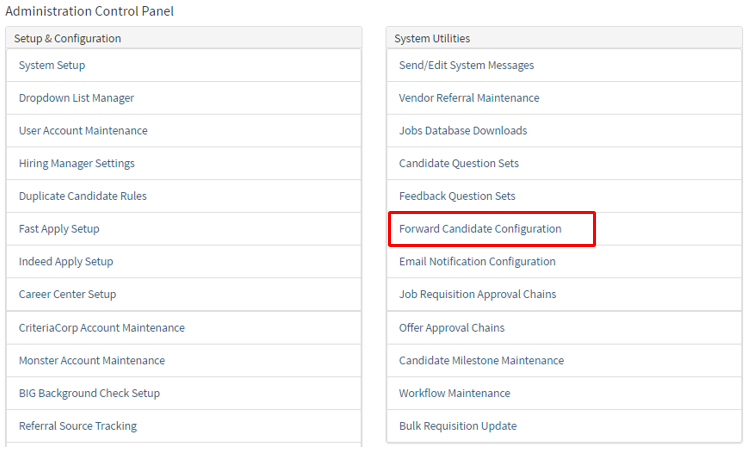The image size is (749, 449).
Task: Open Fast Apply Setup
Action: [59, 229]
